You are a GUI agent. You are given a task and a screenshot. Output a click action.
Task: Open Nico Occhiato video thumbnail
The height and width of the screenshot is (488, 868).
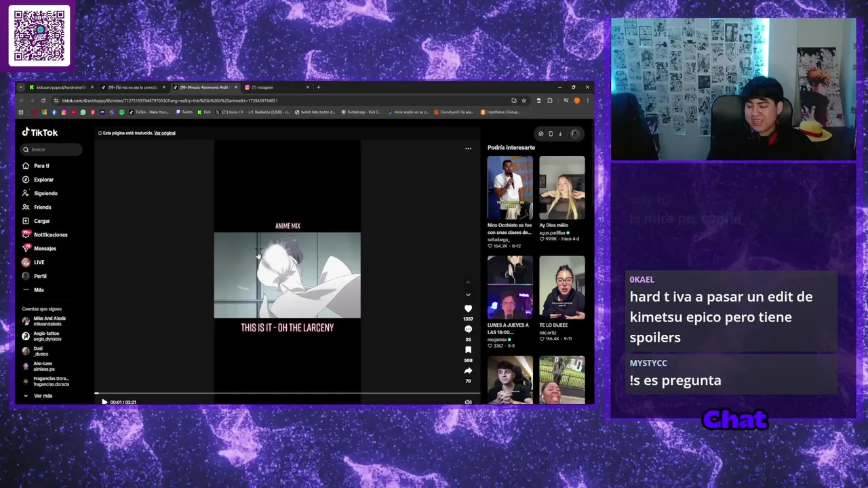coord(510,188)
